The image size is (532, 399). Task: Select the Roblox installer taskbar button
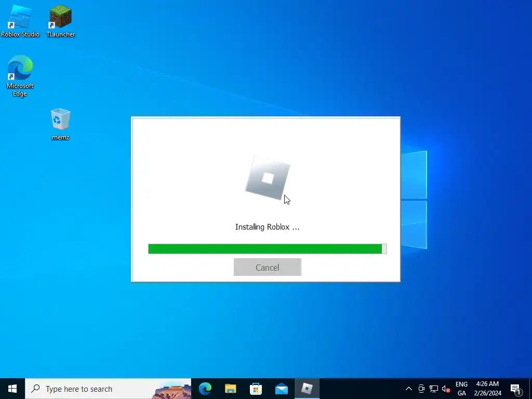pyautogui.click(x=307, y=389)
